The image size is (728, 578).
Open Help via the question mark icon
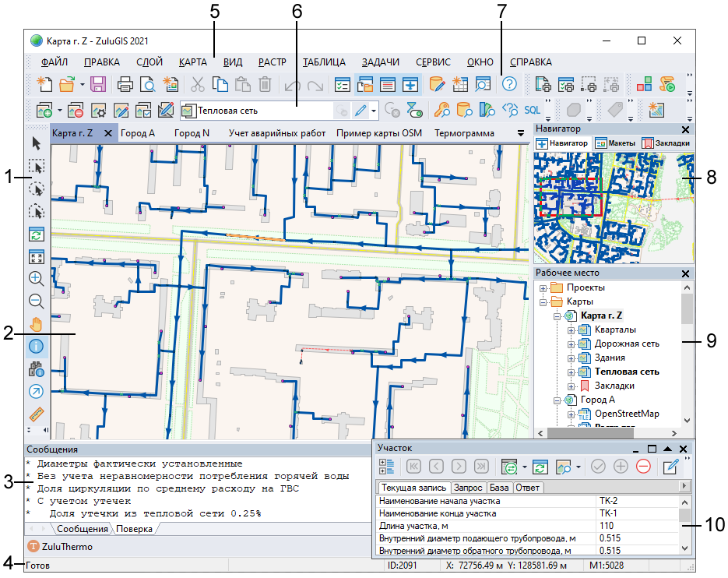pos(509,84)
